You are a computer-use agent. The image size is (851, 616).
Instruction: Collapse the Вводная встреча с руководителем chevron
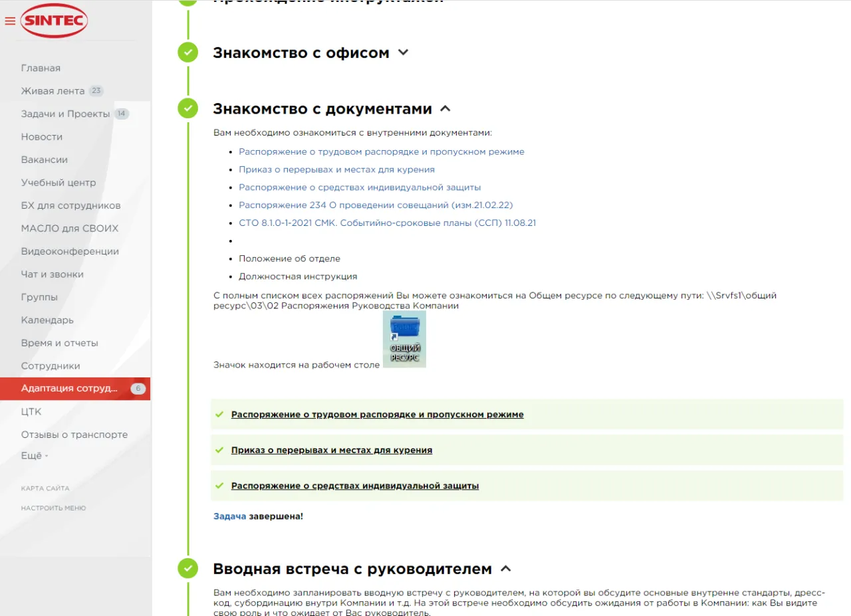point(505,569)
